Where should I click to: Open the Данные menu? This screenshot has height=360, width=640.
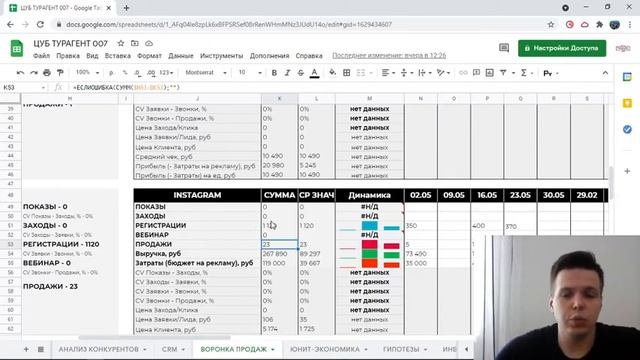click(x=180, y=56)
